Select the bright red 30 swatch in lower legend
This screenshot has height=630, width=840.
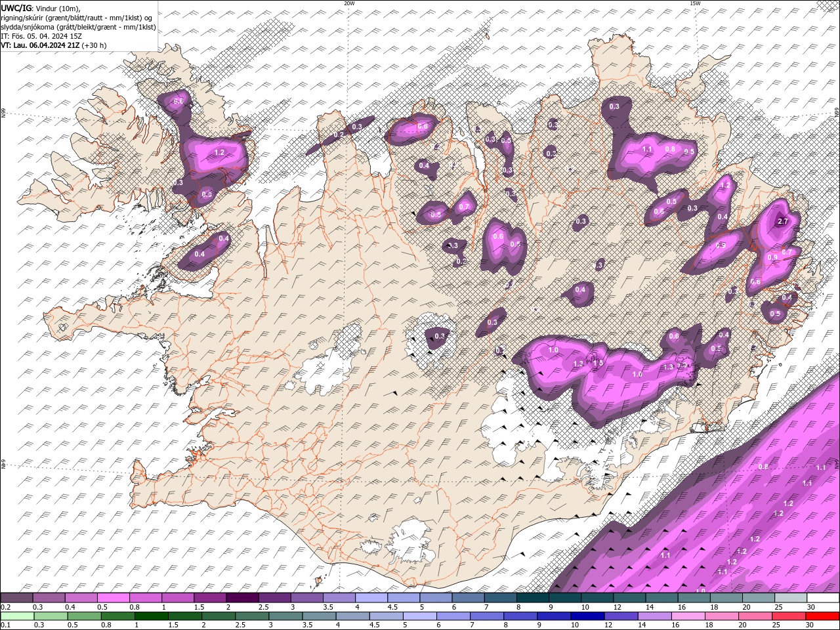coord(823,616)
